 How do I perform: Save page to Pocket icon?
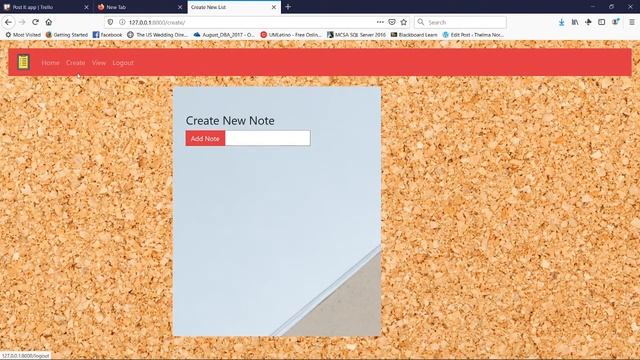point(392,22)
